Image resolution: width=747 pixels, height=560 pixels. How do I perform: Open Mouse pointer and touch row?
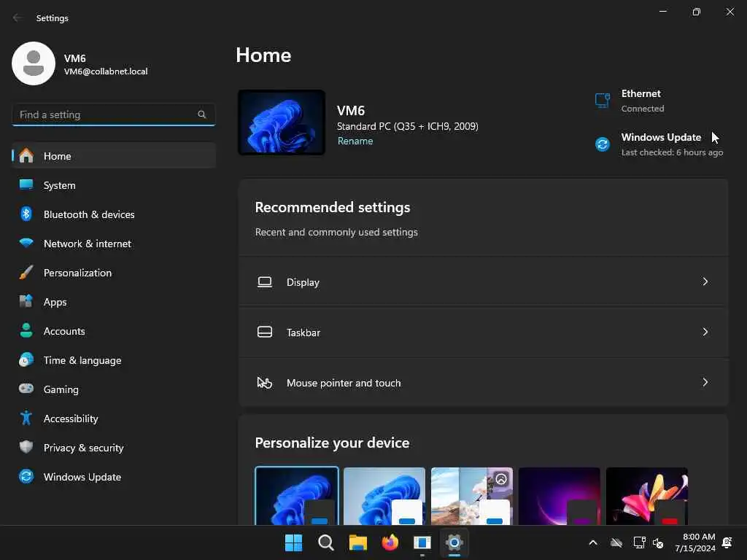484,382
